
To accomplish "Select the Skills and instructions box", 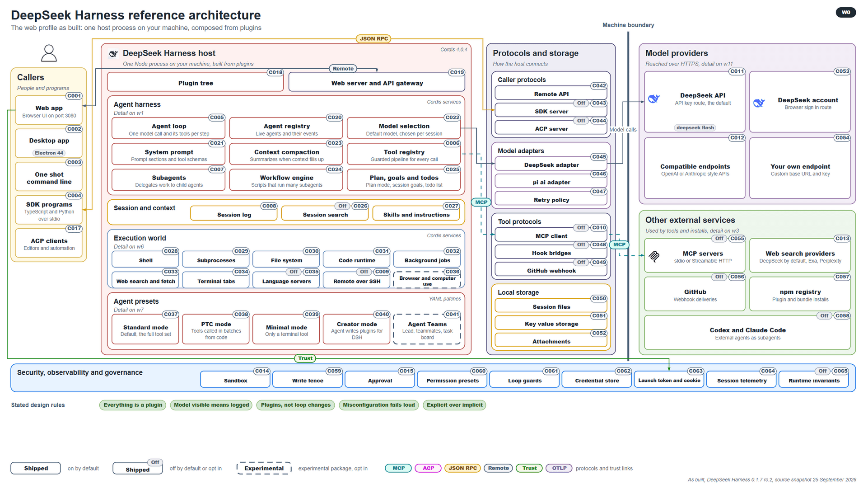I will pyautogui.click(x=416, y=214).
